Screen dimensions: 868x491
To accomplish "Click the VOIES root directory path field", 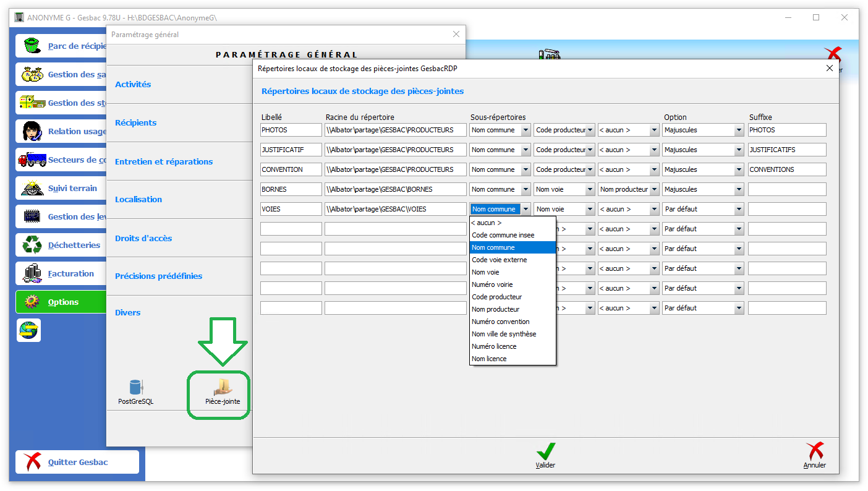I will pyautogui.click(x=395, y=209).
